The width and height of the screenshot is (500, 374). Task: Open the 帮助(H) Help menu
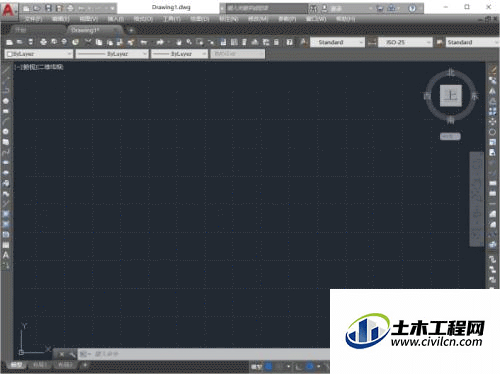click(345, 19)
